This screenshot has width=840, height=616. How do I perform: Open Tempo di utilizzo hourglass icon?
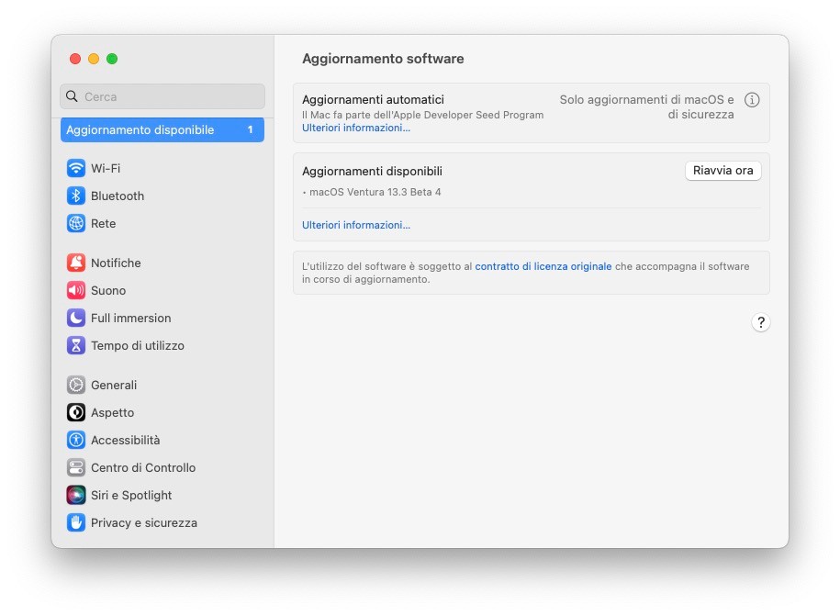pyautogui.click(x=76, y=345)
